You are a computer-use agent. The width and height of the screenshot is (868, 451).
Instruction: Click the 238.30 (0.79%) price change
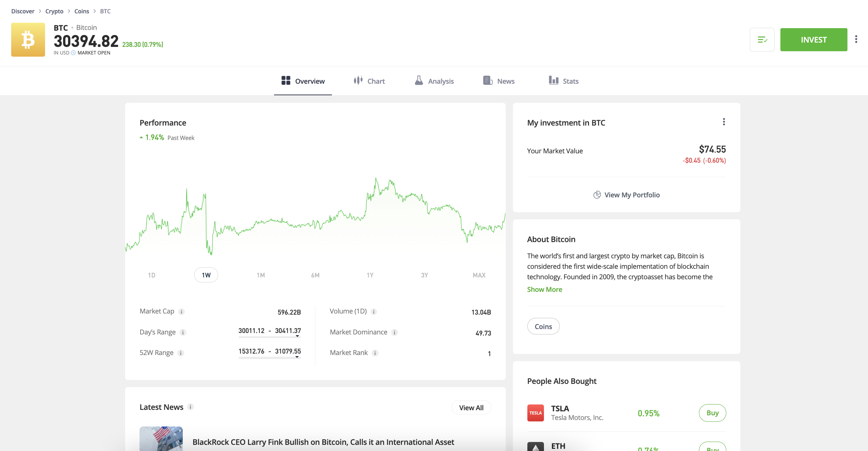pyautogui.click(x=143, y=44)
